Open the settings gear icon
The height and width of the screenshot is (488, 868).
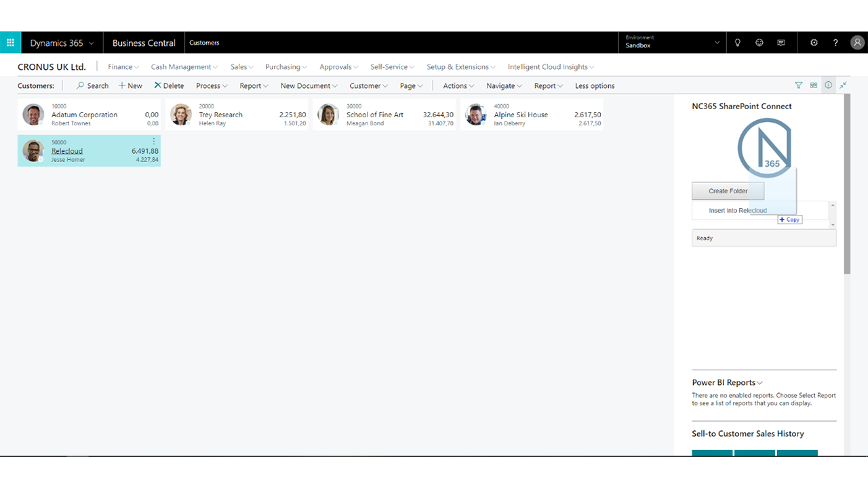(814, 43)
